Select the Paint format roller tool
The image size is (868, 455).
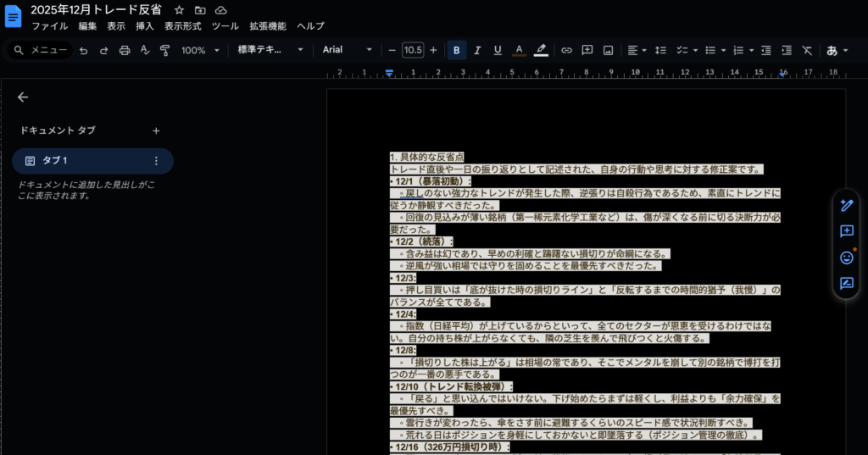(x=165, y=51)
